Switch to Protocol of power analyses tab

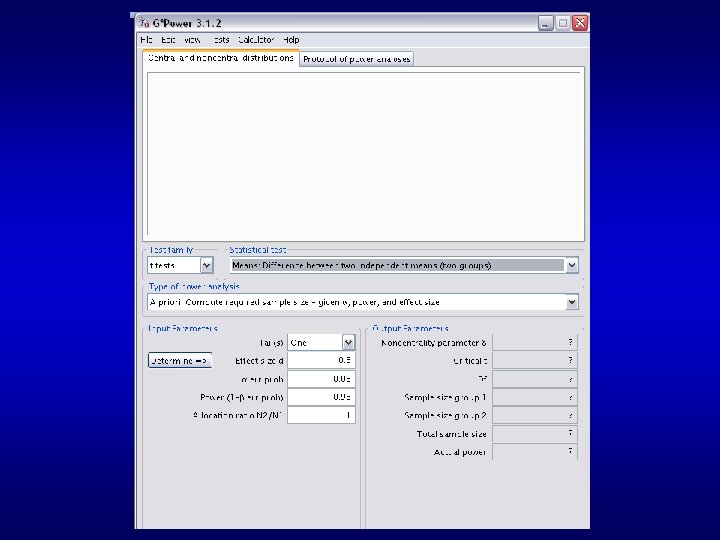coord(356,59)
